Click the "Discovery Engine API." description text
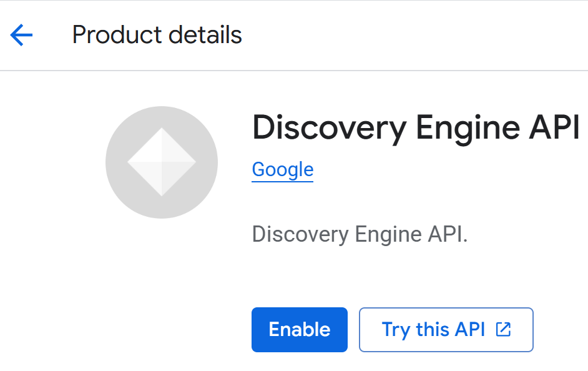The image size is (588, 371). [x=360, y=235]
